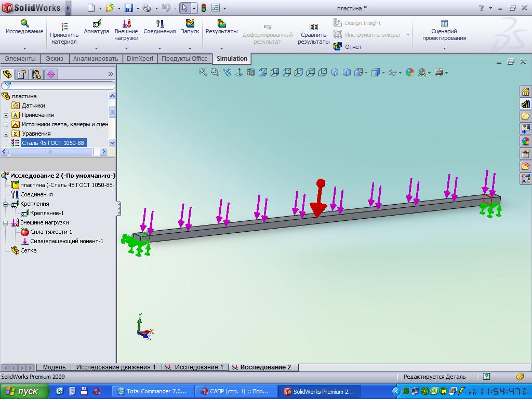This screenshot has height=399, width=532.
Task: Select External Loads (Внешние нагрузки) icon
Action: click(x=126, y=24)
